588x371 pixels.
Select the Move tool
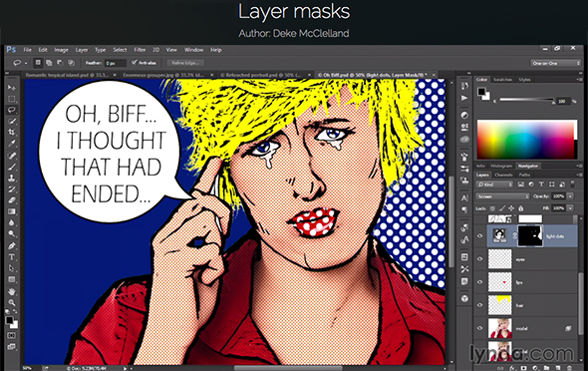(x=12, y=88)
